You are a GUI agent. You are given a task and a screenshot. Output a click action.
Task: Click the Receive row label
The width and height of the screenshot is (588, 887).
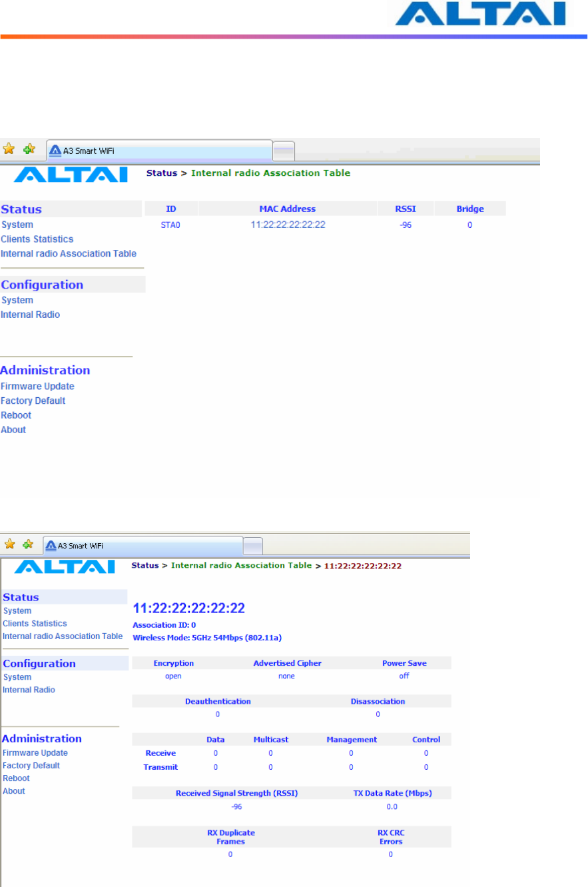(x=160, y=753)
